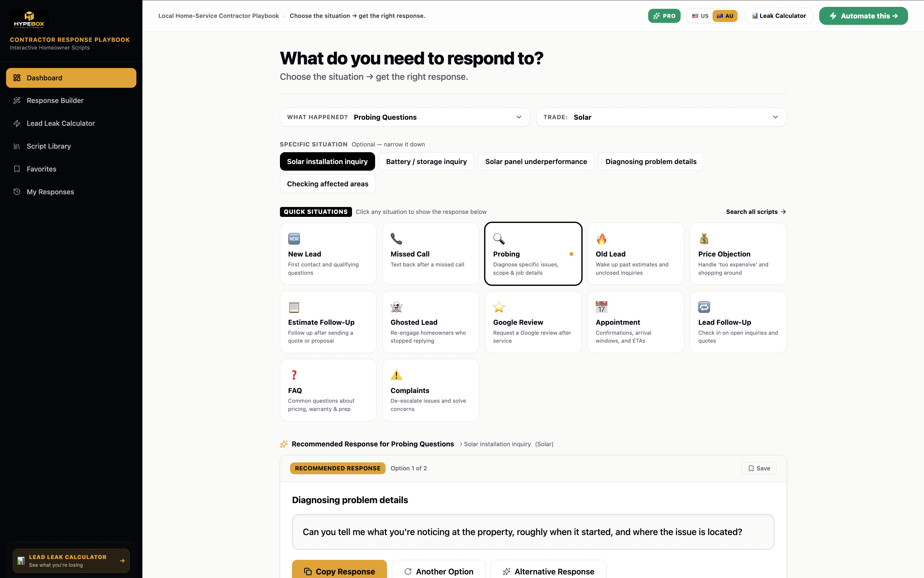Click 'Option 1 of 2' text

click(x=409, y=468)
